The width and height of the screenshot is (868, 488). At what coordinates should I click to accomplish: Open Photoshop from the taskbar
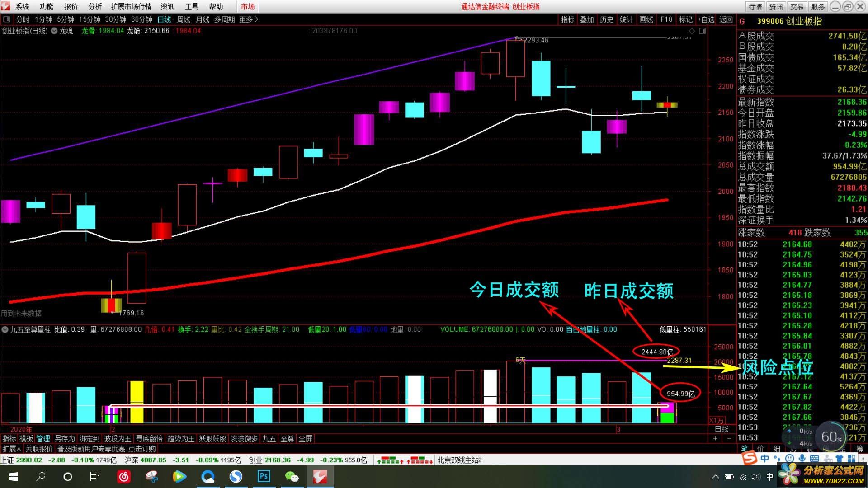[264, 476]
